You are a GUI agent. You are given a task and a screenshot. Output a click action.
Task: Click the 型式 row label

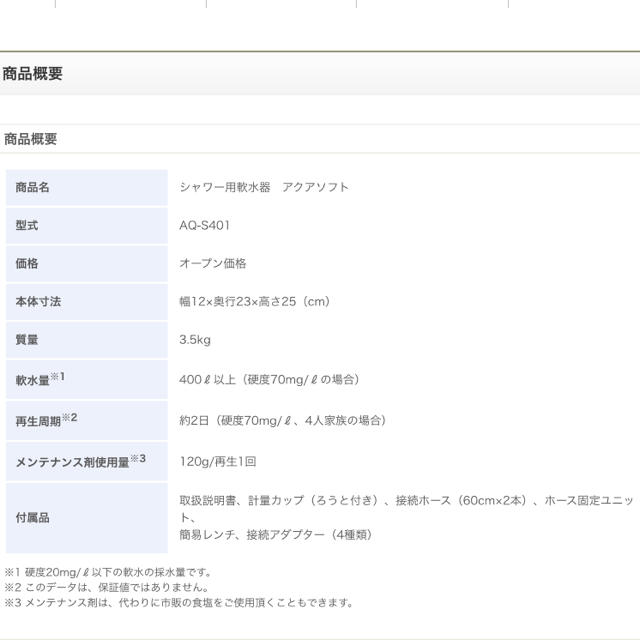click(27, 225)
